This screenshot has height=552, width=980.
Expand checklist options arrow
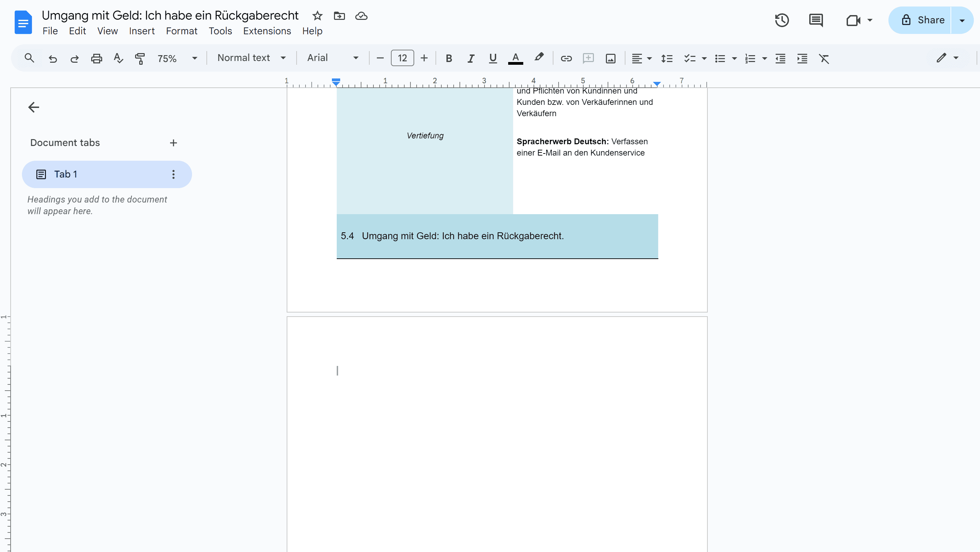pos(704,59)
